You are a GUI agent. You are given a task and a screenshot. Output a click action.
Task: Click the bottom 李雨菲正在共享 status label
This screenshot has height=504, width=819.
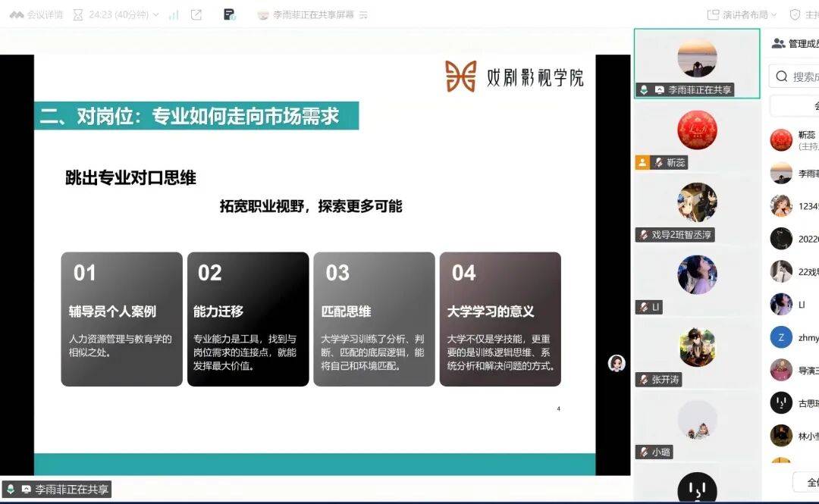56,490
